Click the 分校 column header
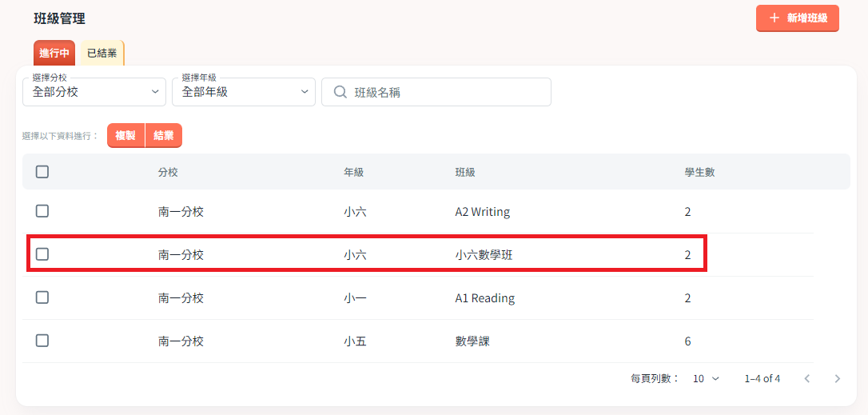Screen dimensions: 868x415 pos(168,172)
